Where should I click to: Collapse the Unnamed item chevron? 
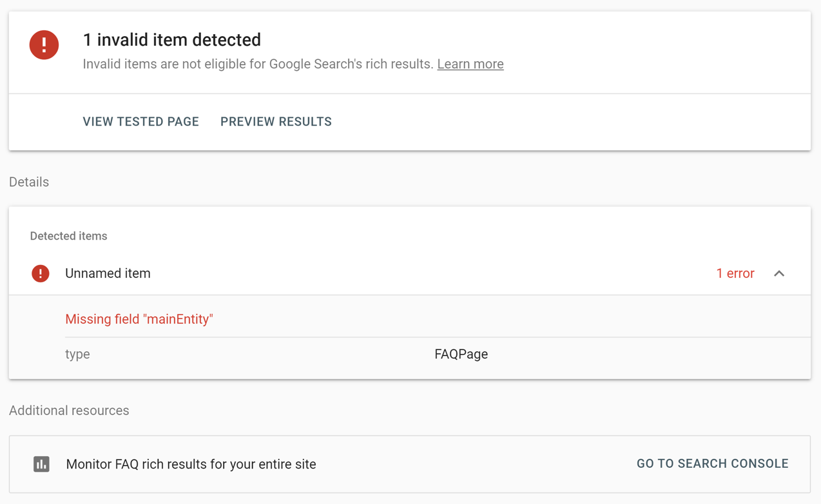(779, 273)
